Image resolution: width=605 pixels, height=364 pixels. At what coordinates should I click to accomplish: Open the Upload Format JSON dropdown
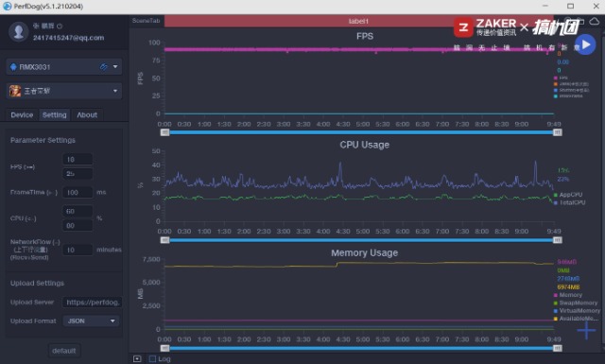coord(91,321)
